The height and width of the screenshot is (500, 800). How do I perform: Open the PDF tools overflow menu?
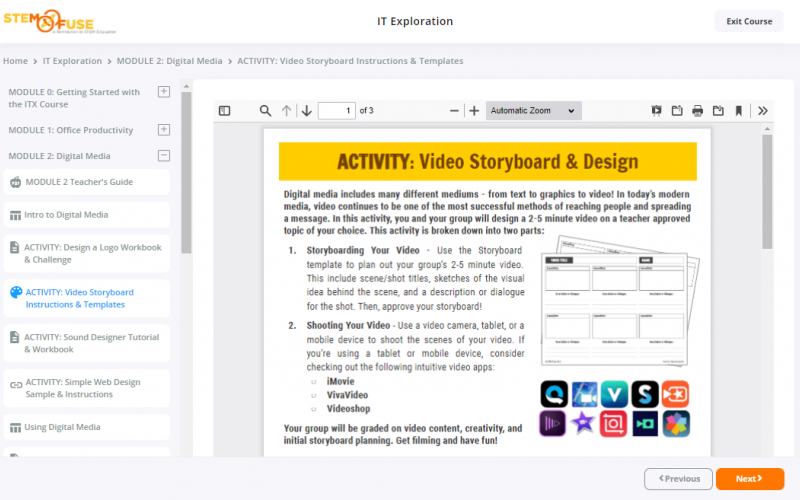[x=762, y=111]
